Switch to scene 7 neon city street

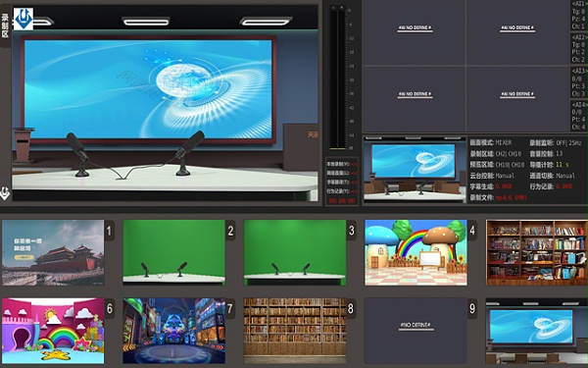pos(174,331)
